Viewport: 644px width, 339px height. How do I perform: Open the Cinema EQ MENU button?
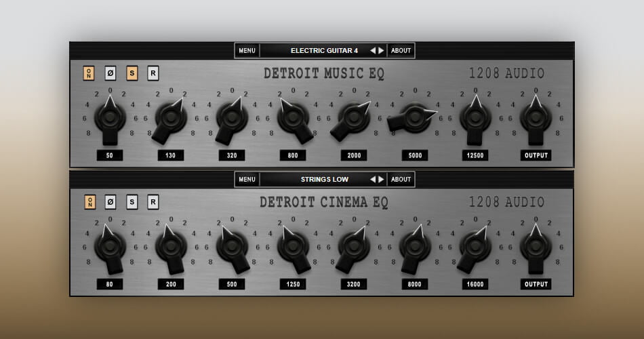tap(247, 179)
